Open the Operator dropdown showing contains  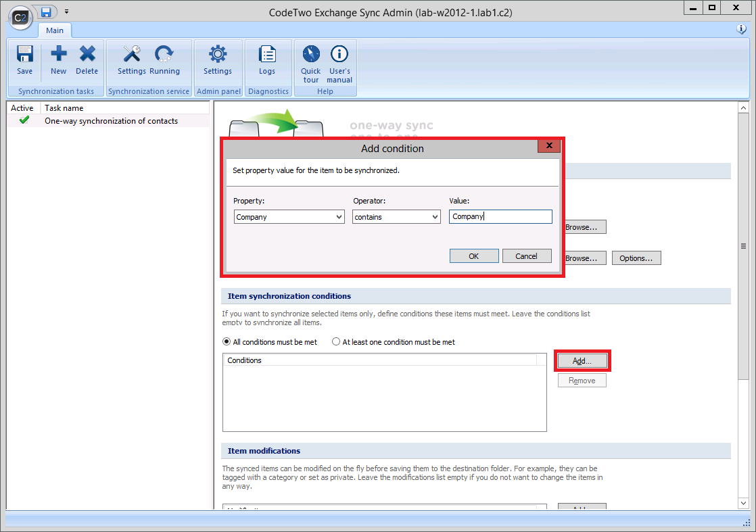click(x=396, y=217)
